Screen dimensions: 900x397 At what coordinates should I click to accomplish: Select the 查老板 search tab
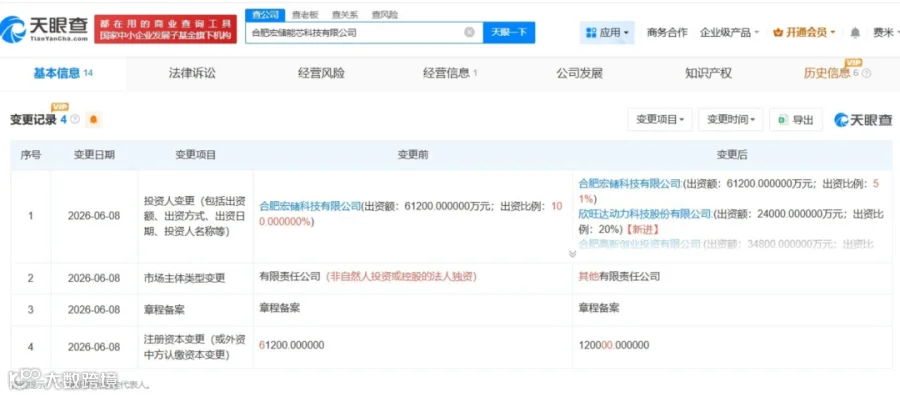click(305, 15)
